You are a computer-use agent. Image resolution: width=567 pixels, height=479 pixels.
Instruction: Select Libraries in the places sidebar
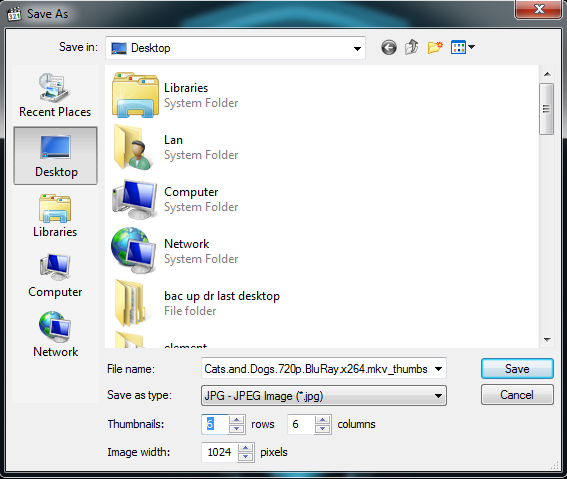tap(55, 216)
